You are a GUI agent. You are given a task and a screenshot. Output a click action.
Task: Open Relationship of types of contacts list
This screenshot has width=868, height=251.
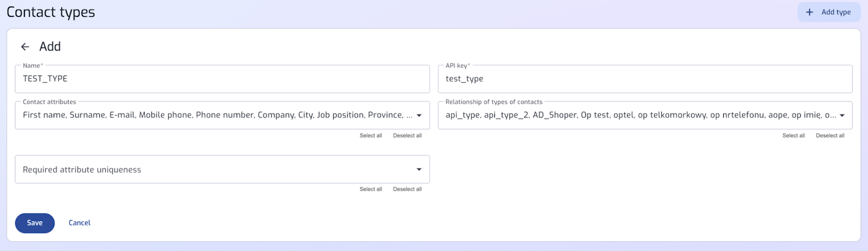pyautogui.click(x=645, y=115)
